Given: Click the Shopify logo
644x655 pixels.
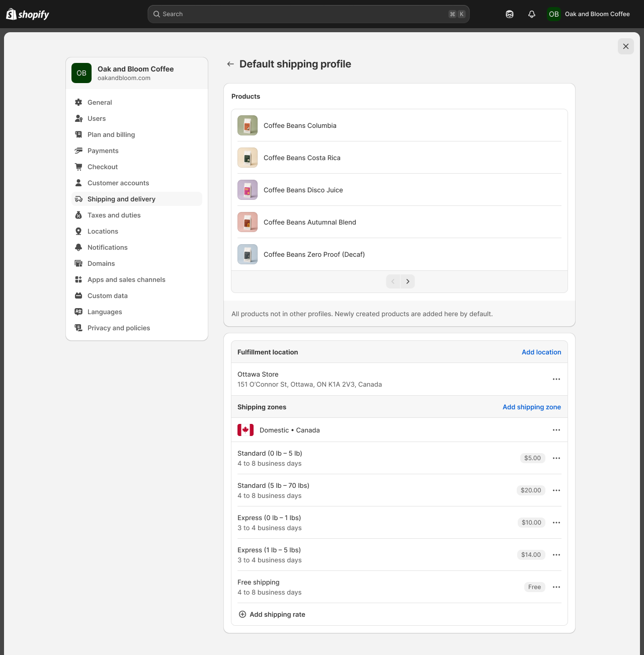Looking at the screenshot, I should pos(28,14).
